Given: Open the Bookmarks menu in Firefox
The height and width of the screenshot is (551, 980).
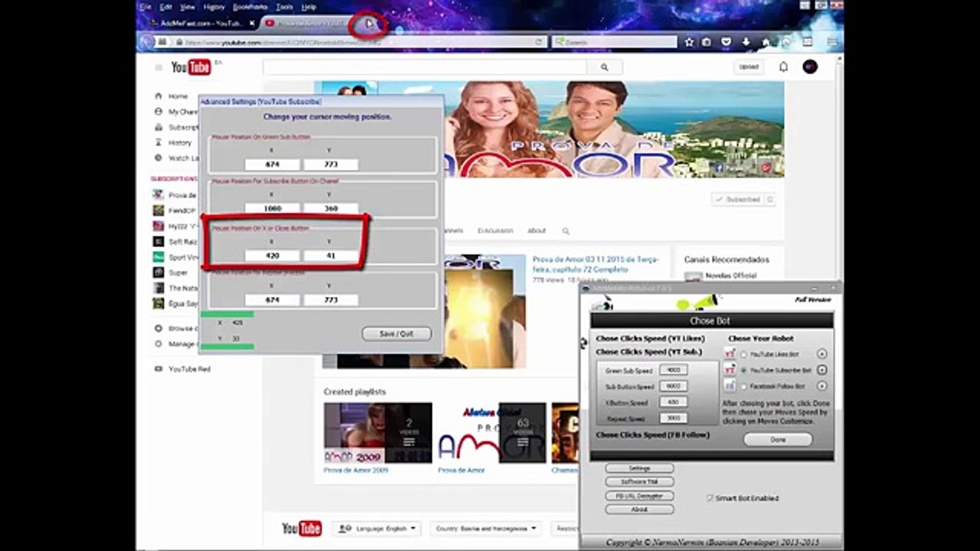Looking at the screenshot, I should click(250, 7).
